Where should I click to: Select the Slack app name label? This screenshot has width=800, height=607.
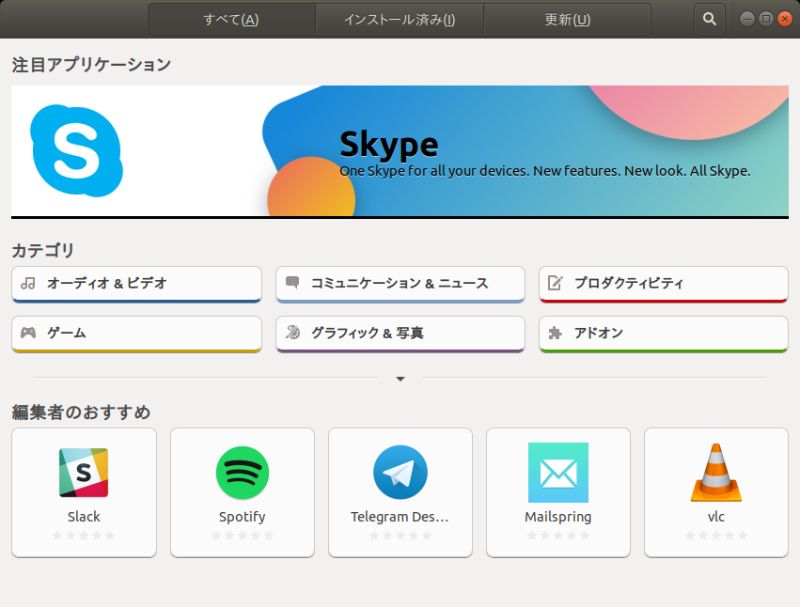(x=84, y=517)
